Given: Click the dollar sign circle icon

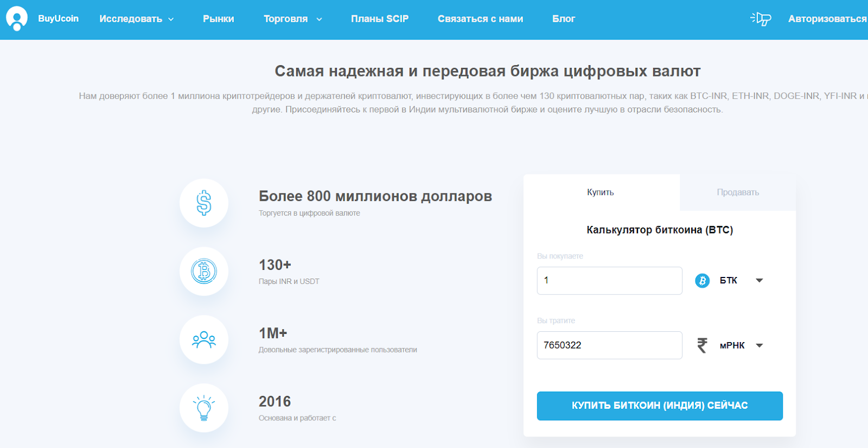Looking at the screenshot, I should pos(204,203).
